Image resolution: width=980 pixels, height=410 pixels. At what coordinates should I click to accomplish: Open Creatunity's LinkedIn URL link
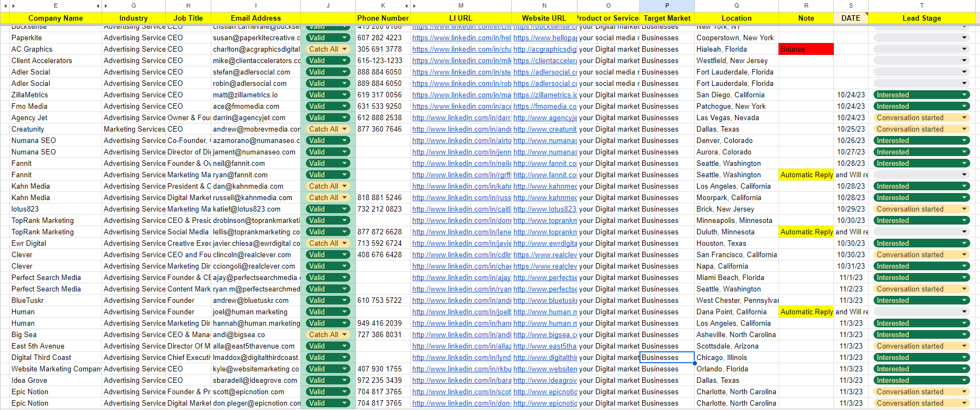pos(462,129)
